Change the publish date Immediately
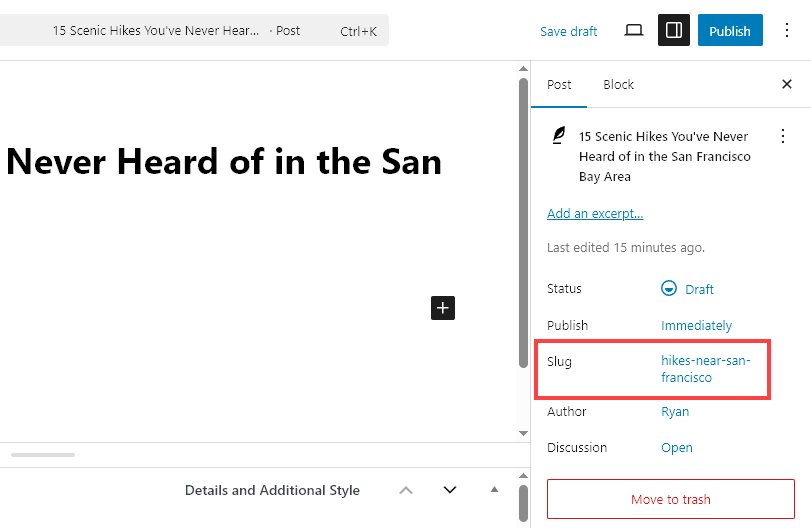 pos(696,325)
